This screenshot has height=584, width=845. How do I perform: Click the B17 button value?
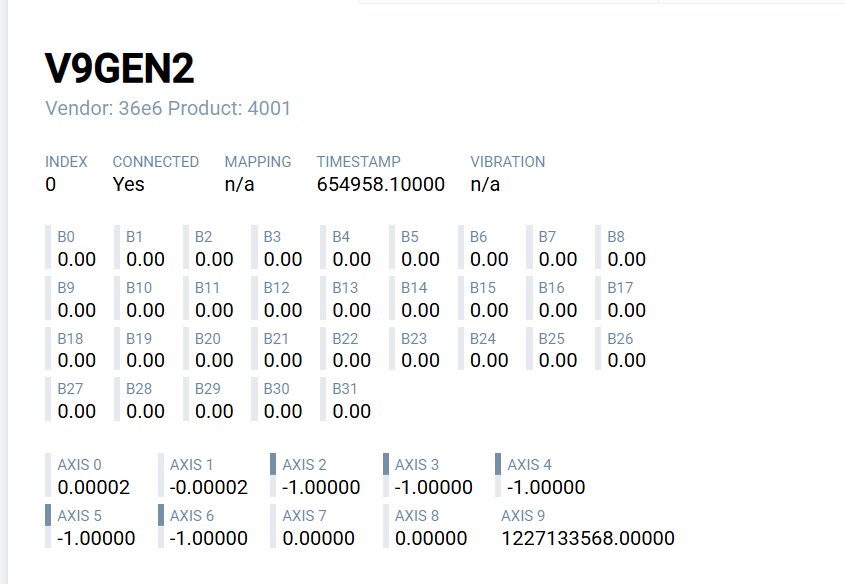[626, 310]
